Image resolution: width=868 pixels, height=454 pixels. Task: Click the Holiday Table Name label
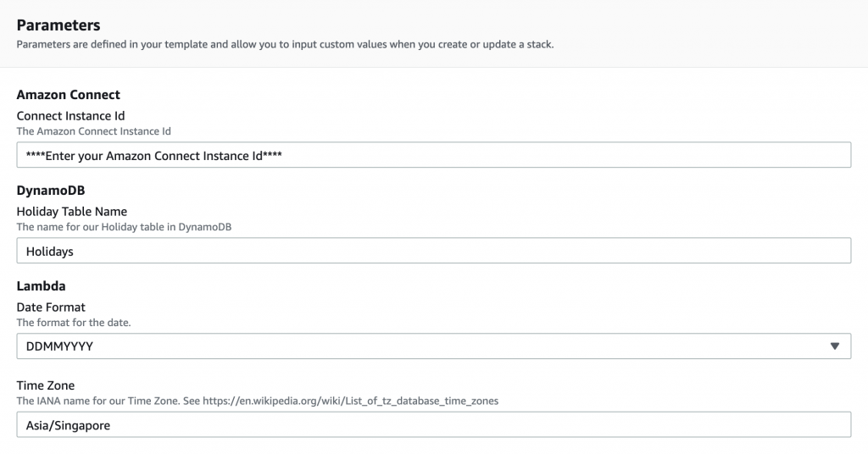tap(71, 211)
